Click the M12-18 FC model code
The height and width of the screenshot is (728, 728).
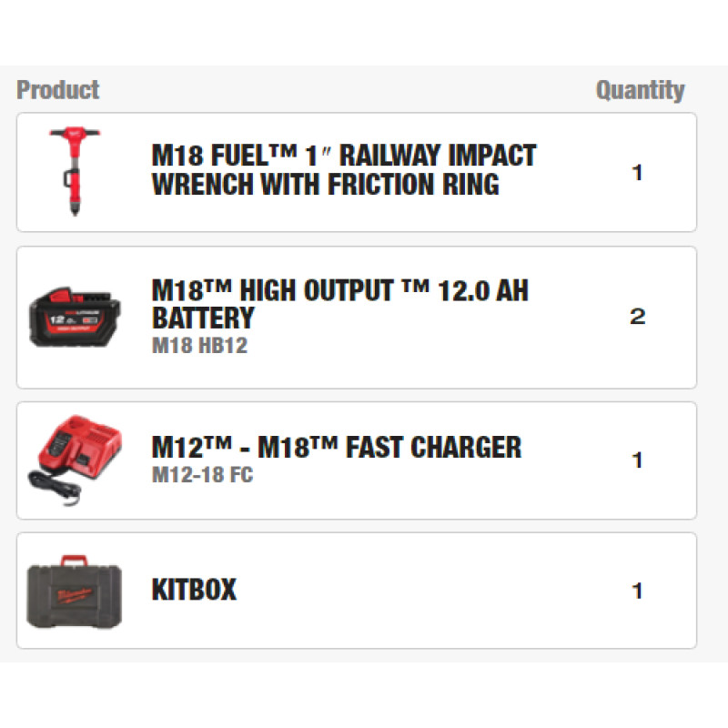[202, 475]
